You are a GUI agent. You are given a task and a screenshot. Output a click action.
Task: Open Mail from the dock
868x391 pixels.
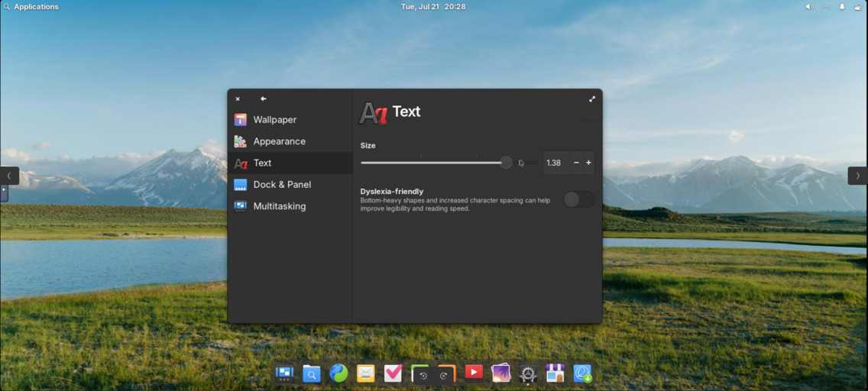coord(365,373)
